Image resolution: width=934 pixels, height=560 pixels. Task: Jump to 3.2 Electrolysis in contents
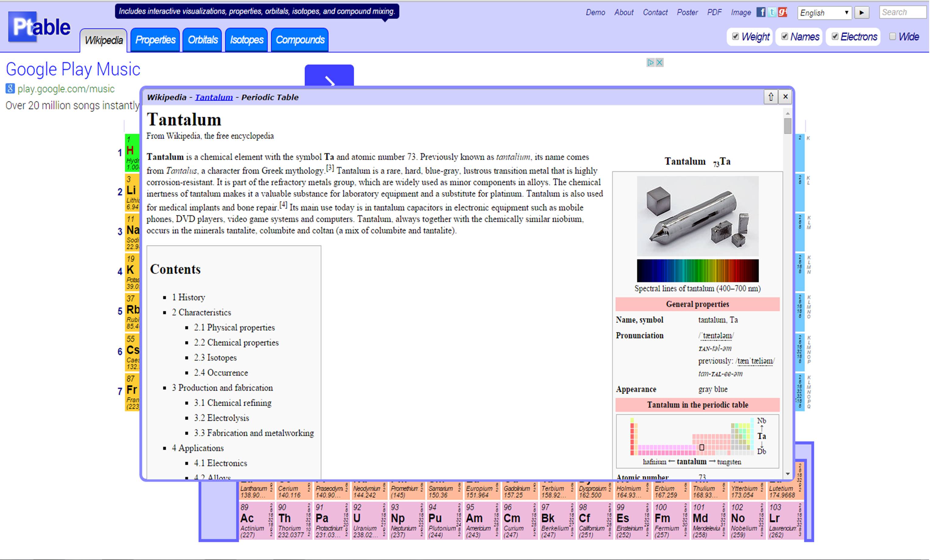point(221,418)
